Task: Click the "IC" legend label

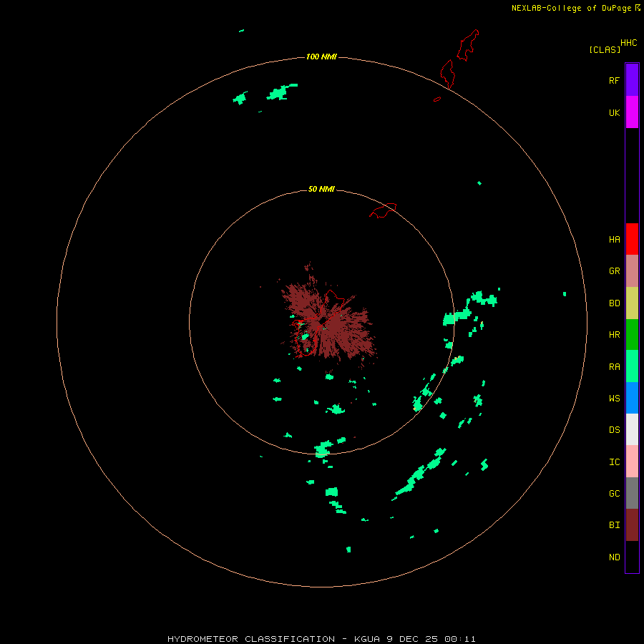Action: tap(614, 462)
